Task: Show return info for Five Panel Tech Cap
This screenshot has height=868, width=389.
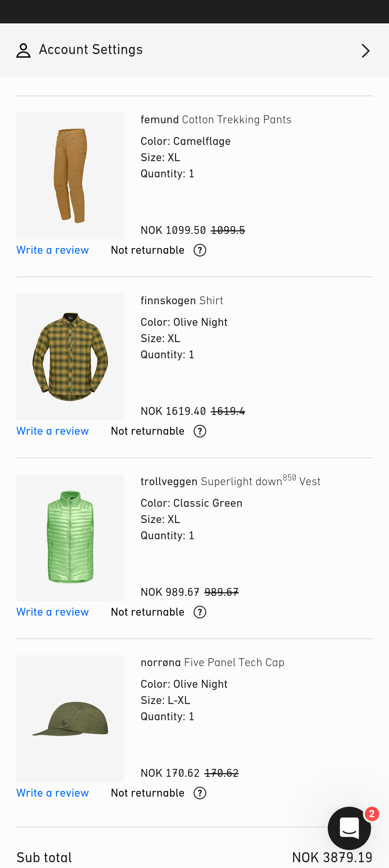Action: pos(200,793)
